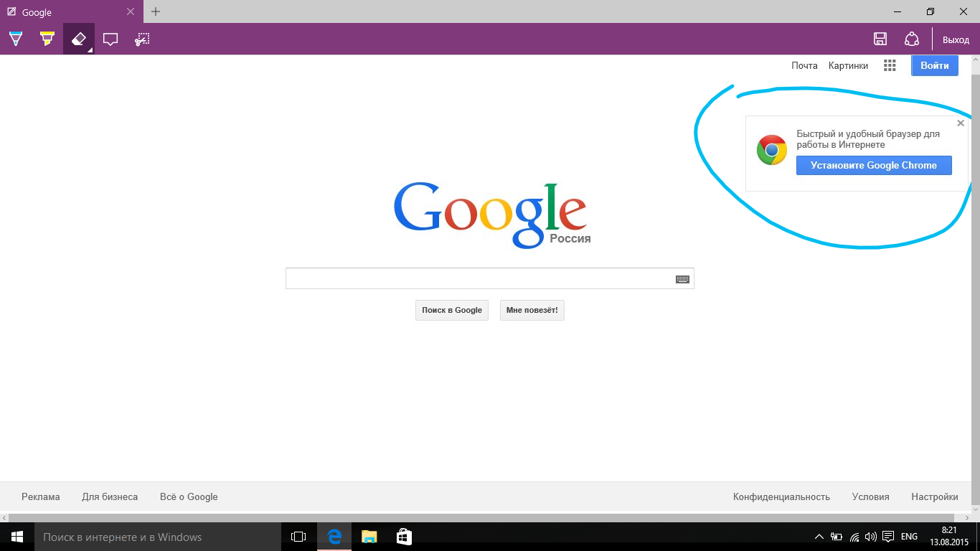Close the Google tab
This screenshot has height=551, width=980.
(x=130, y=11)
